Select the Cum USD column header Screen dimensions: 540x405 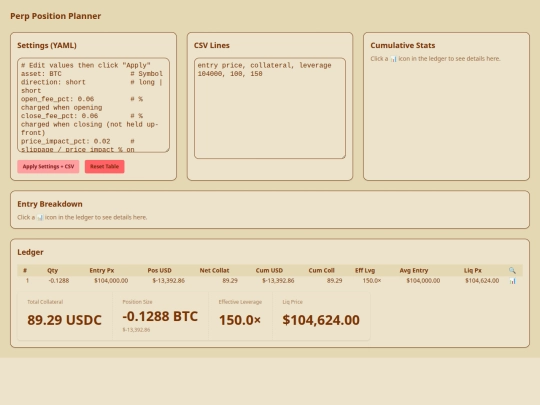269,270
